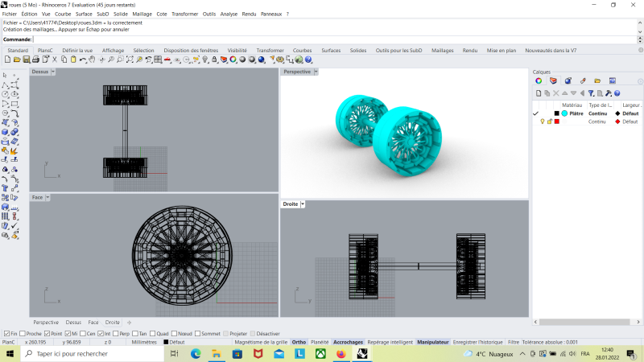Enable the Proche object snap checkbox
The width and height of the screenshot is (644, 362).
pyautogui.click(x=22, y=333)
